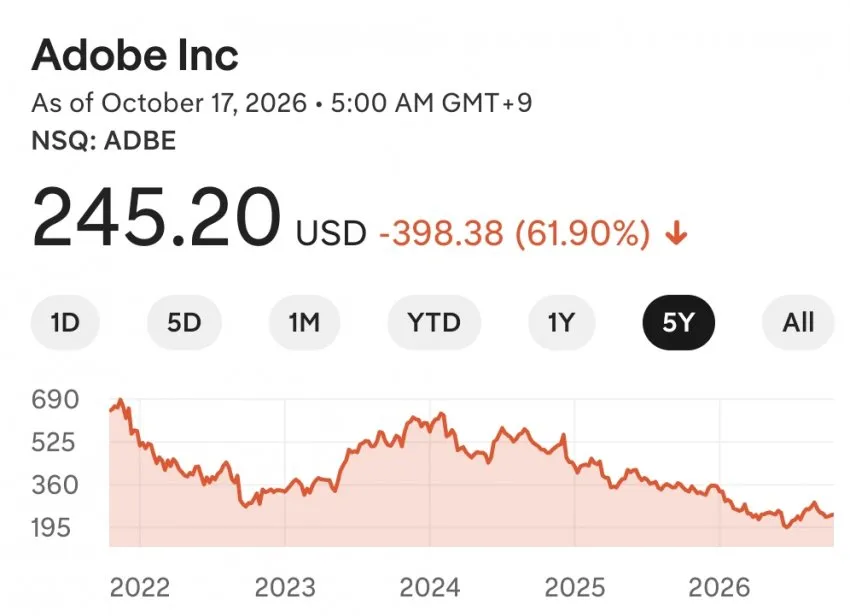Show the 1M chart range
This screenshot has width=850, height=616.
click(304, 323)
